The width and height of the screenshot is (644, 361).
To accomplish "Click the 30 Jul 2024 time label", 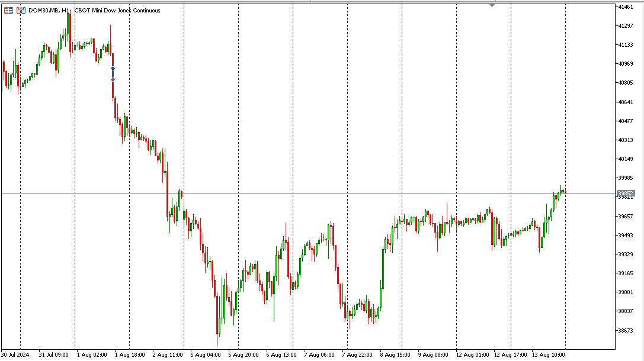I will click(x=15, y=355).
